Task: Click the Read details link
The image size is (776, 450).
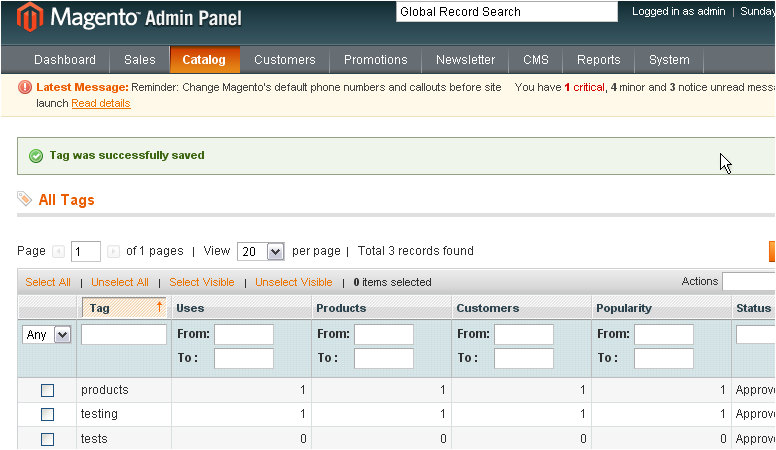Action: tap(101, 103)
